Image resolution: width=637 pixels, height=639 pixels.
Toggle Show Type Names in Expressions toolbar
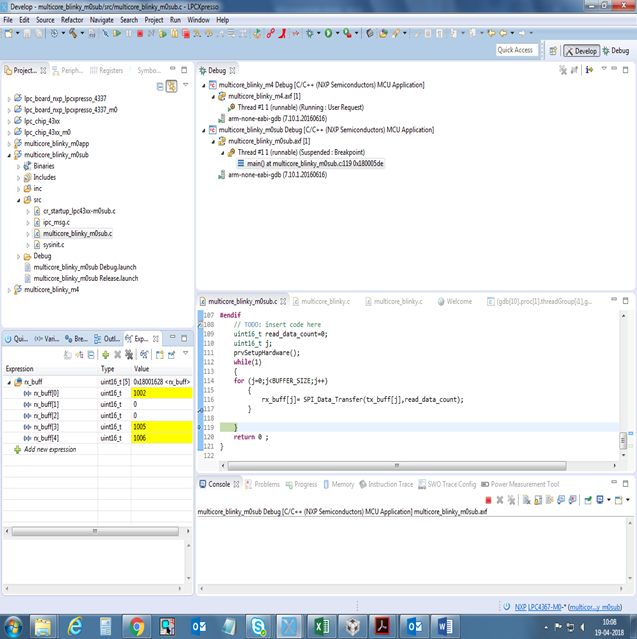[x=79, y=355]
